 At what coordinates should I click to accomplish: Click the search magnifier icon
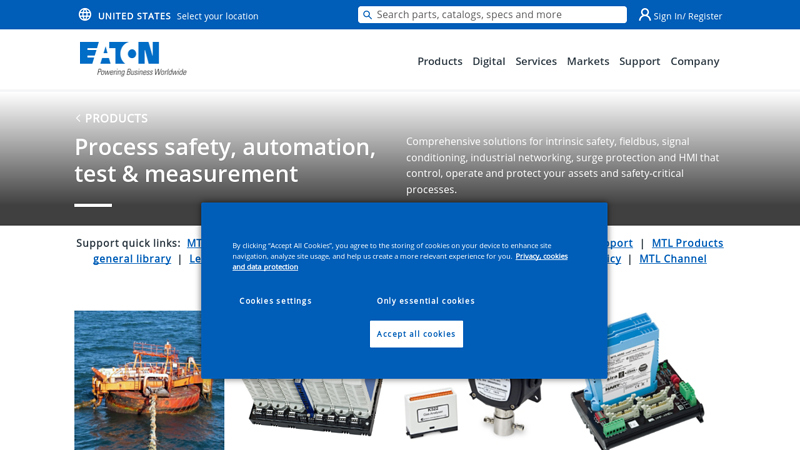(367, 15)
